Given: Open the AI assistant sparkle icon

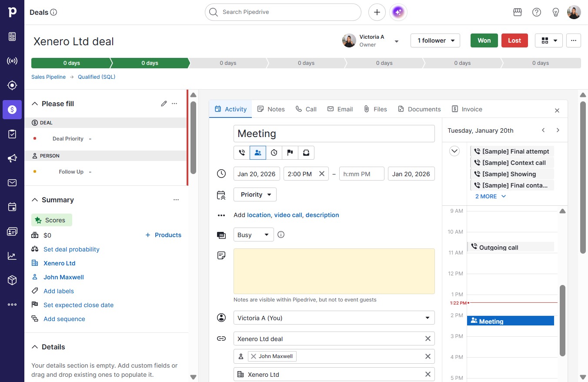Looking at the screenshot, I should pos(399,12).
